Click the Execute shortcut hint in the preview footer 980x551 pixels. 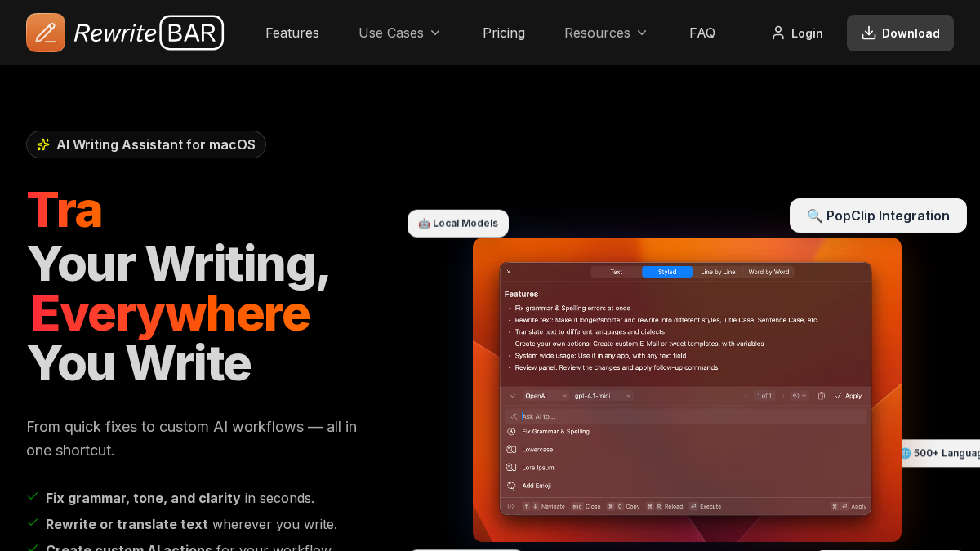click(705, 506)
